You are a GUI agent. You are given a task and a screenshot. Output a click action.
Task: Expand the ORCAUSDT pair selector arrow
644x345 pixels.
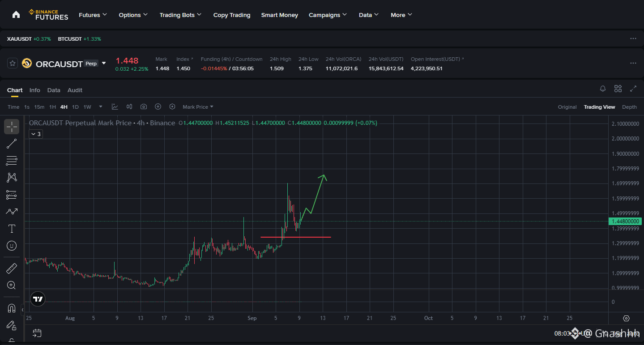pos(104,64)
